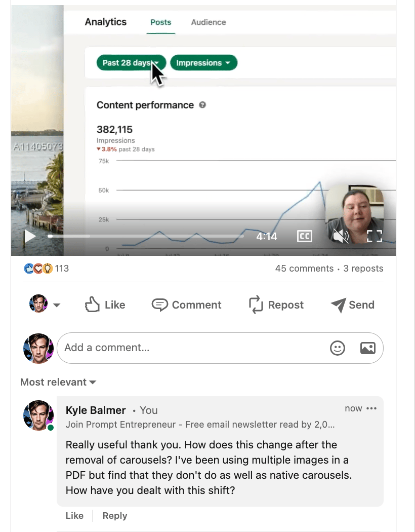Screen dimensions: 415x532
Task: Open the 3 reposts link
Action: point(363,269)
